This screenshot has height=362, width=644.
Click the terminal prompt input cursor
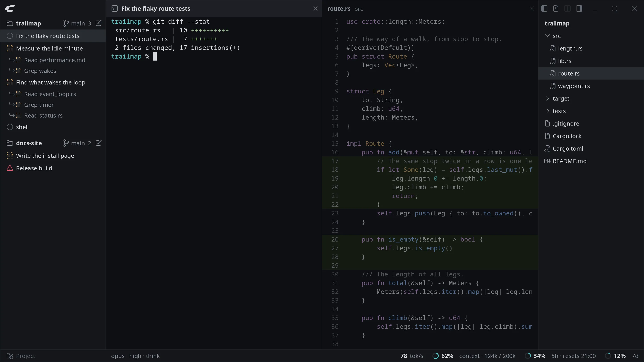pos(155,57)
